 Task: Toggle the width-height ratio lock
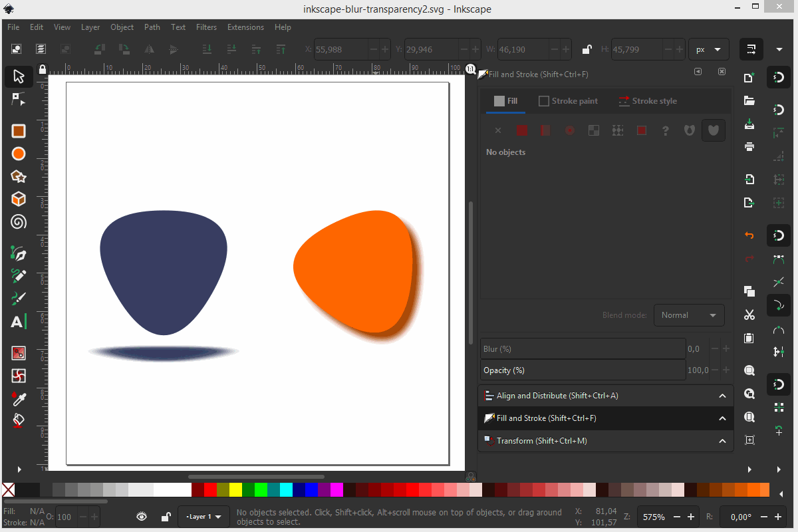pos(587,49)
